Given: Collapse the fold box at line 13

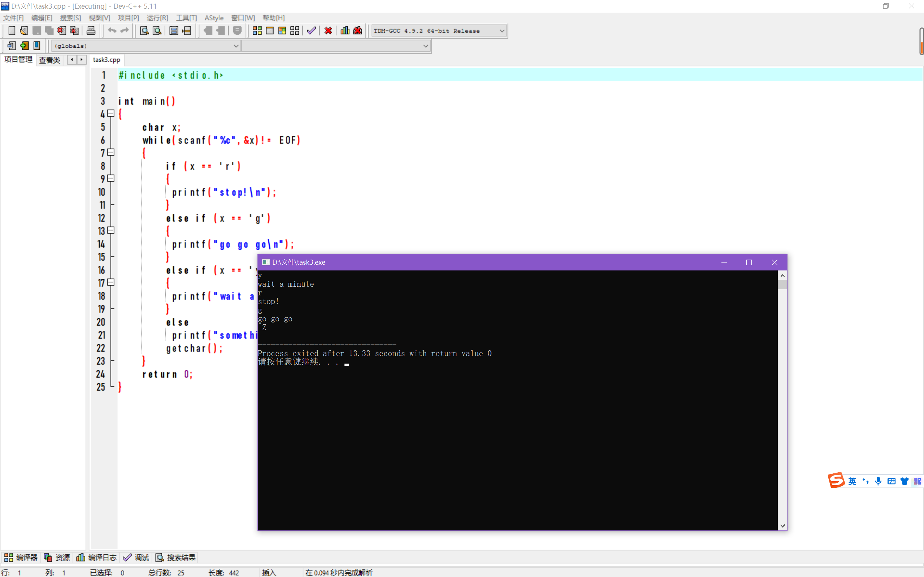Looking at the screenshot, I should pyautogui.click(x=111, y=230).
